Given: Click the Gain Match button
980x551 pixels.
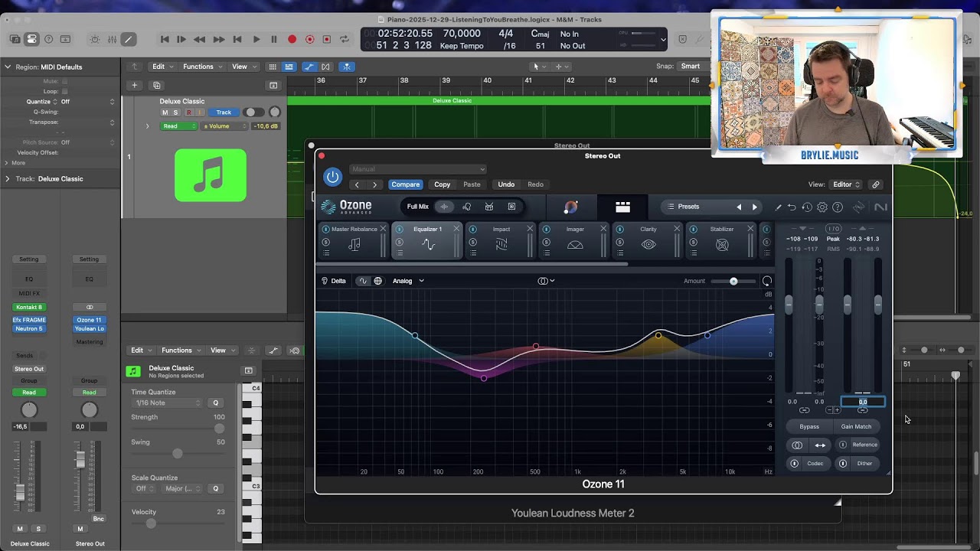Looking at the screenshot, I should [x=856, y=426].
